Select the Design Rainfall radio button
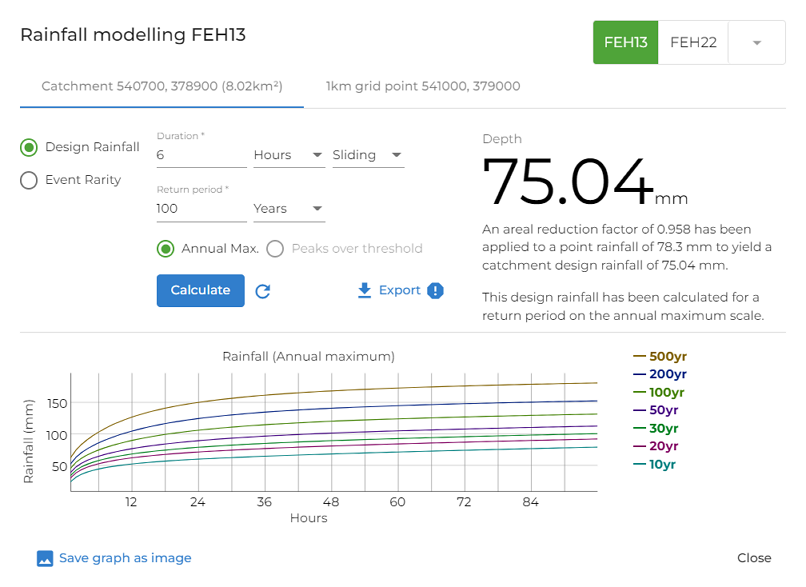The height and width of the screenshot is (587, 806). [29, 147]
